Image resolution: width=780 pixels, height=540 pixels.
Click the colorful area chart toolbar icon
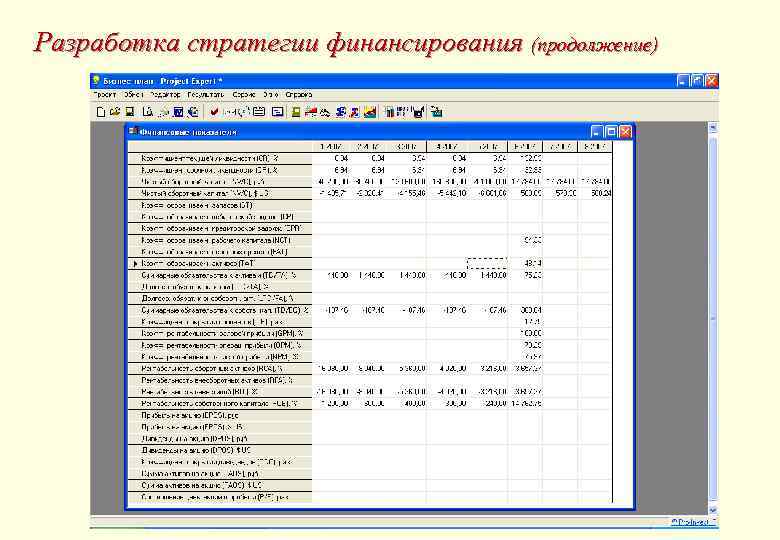(x=370, y=112)
